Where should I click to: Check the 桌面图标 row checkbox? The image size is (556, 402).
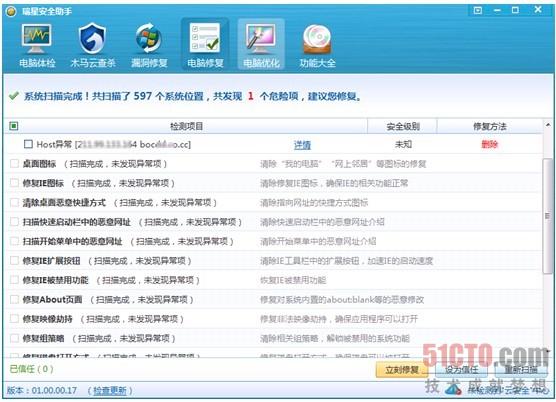[x=15, y=163]
